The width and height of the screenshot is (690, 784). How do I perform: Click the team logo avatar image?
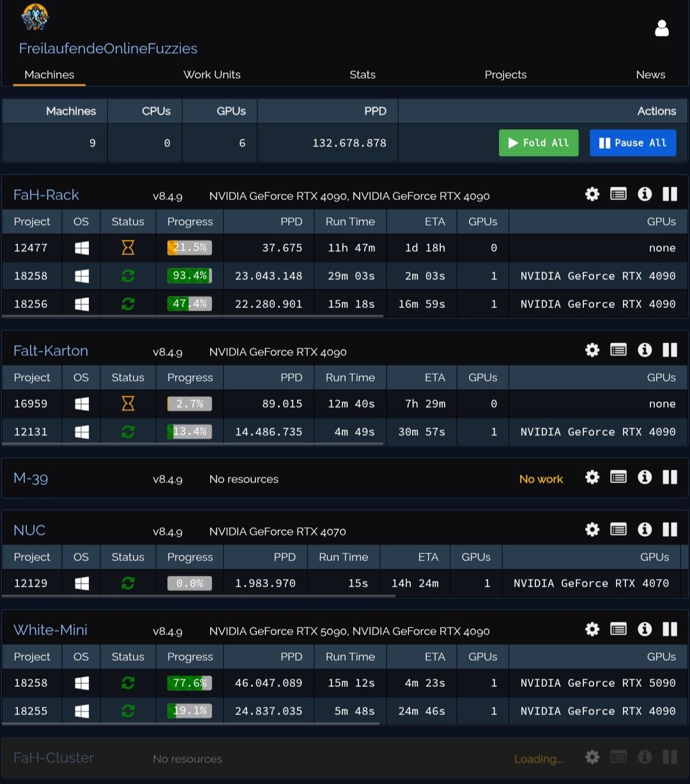(x=34, y=18)
